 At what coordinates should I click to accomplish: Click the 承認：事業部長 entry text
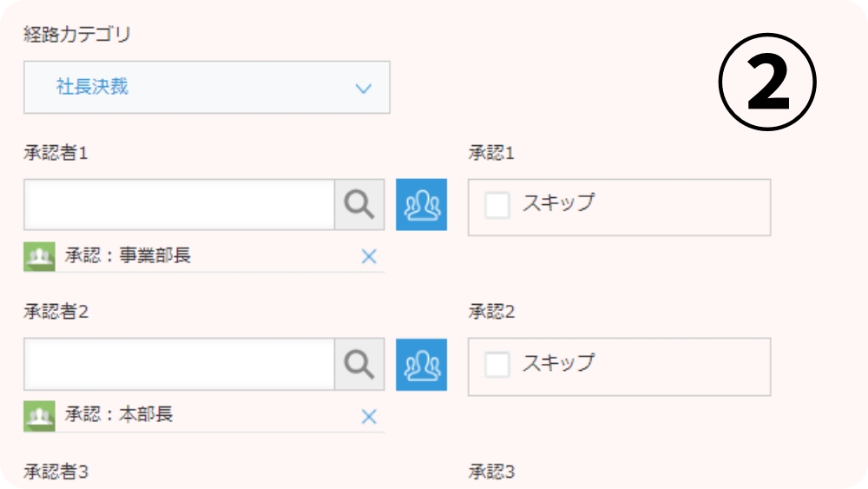tap(128, 255)
